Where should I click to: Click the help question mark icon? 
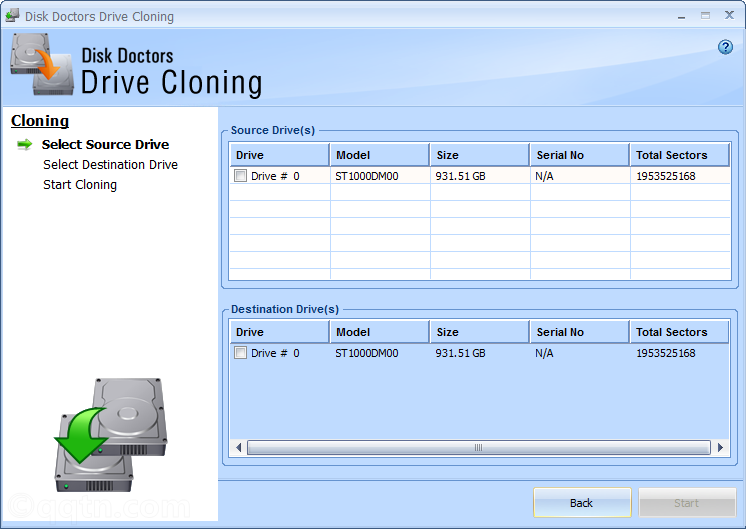(x=726, y=47)
